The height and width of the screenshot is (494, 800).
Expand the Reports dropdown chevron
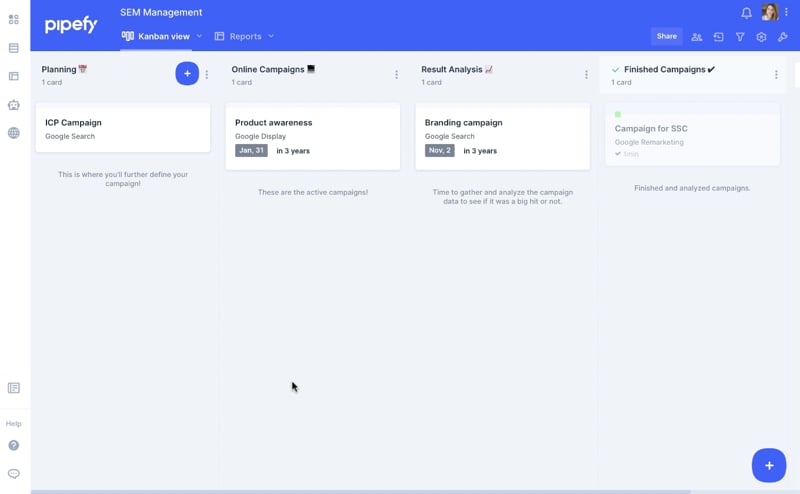coord(271,36)
